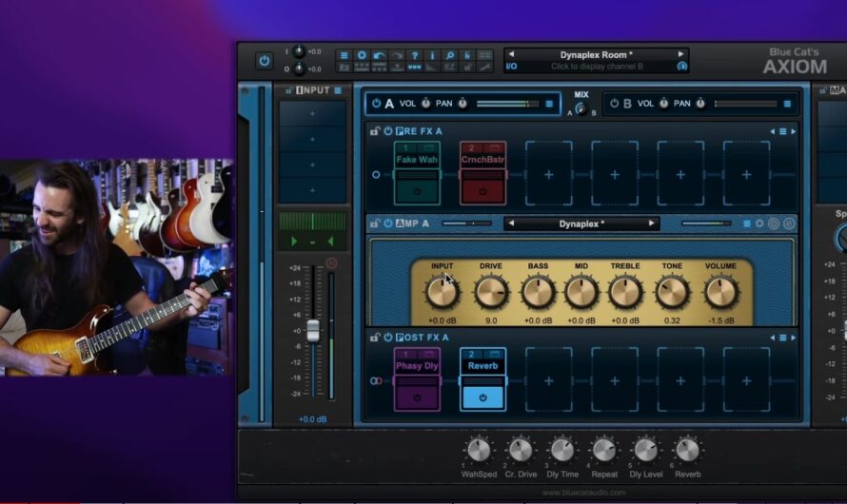Select next preset after Dynaplex Room

(680, 54)
